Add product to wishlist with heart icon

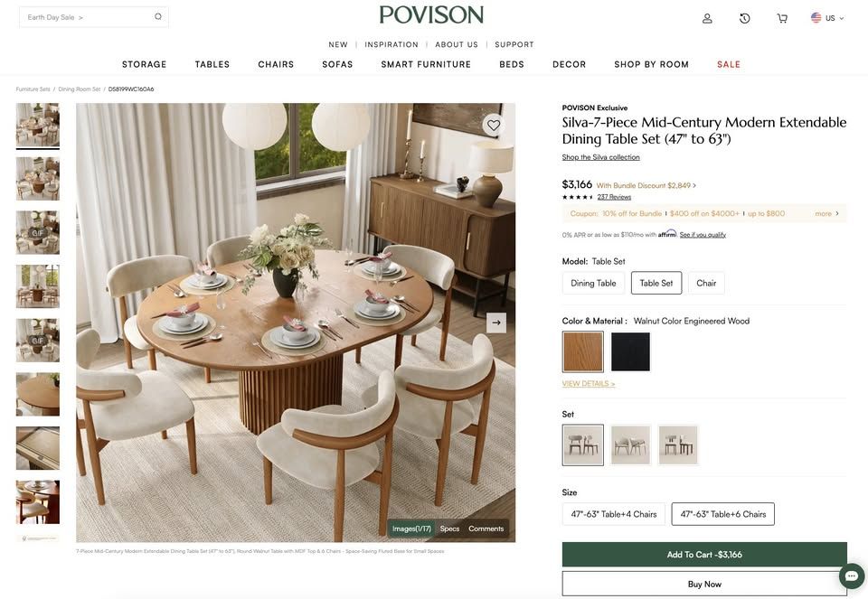tap(494, 125)
